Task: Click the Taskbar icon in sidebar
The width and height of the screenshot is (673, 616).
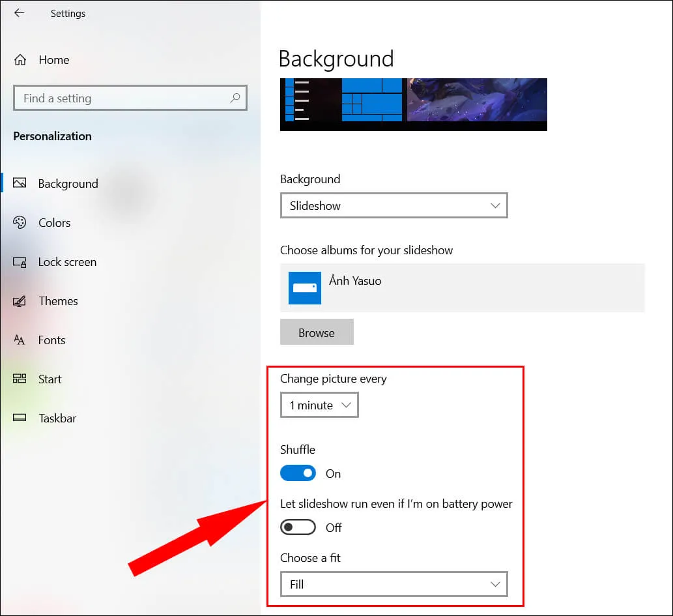Action: 20,418
